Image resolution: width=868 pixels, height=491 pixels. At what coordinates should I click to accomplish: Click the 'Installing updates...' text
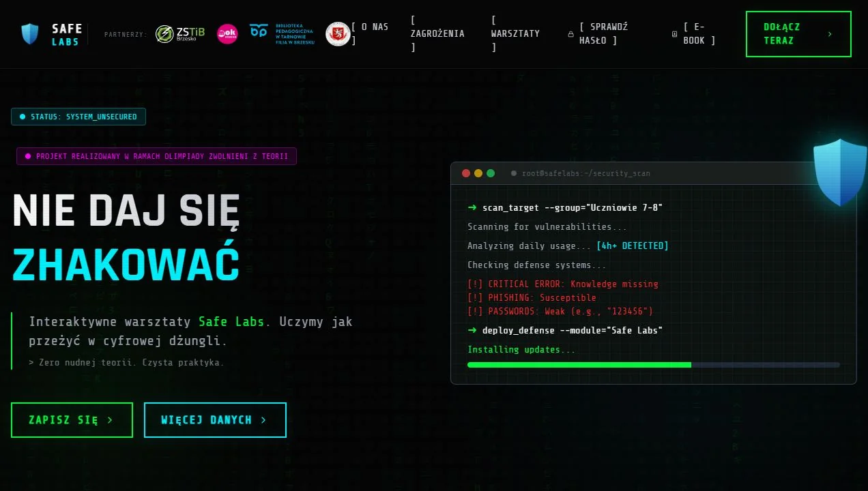pyautogui.click(x=522, y=349)
